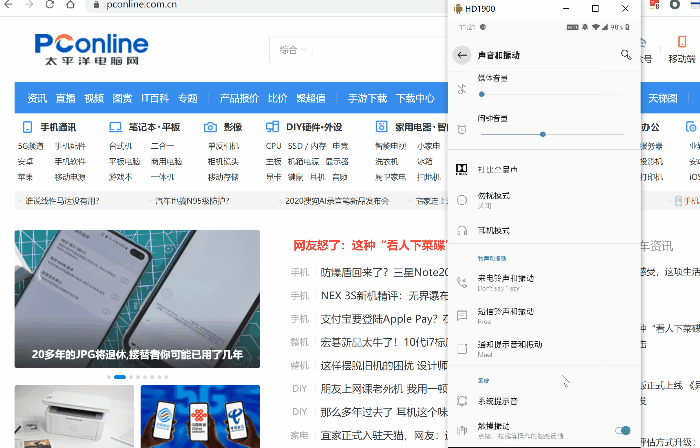Click the Dolby Atmos logo icon
The image size is (700, 448).
(462, 169)
